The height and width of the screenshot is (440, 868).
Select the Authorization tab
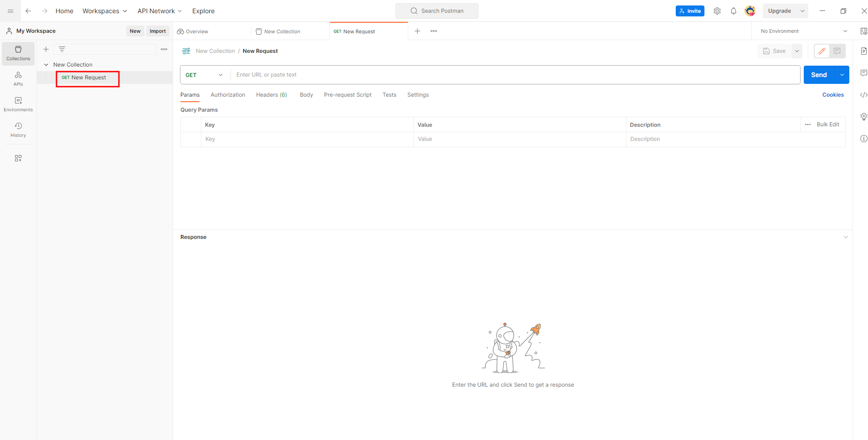click(228, 95)
